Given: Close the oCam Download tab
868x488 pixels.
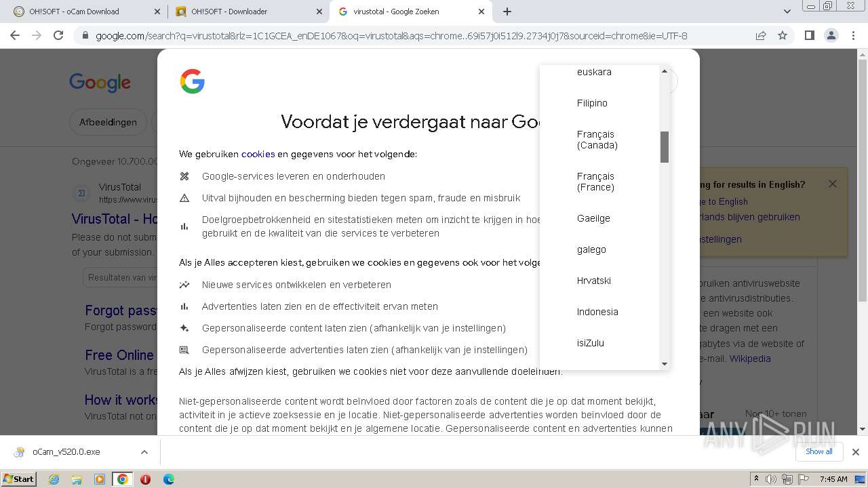Looking at the screenshot, I should (x=157, y=12).
